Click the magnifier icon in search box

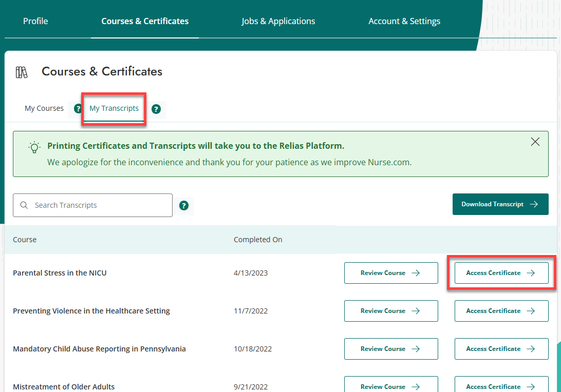24,205
